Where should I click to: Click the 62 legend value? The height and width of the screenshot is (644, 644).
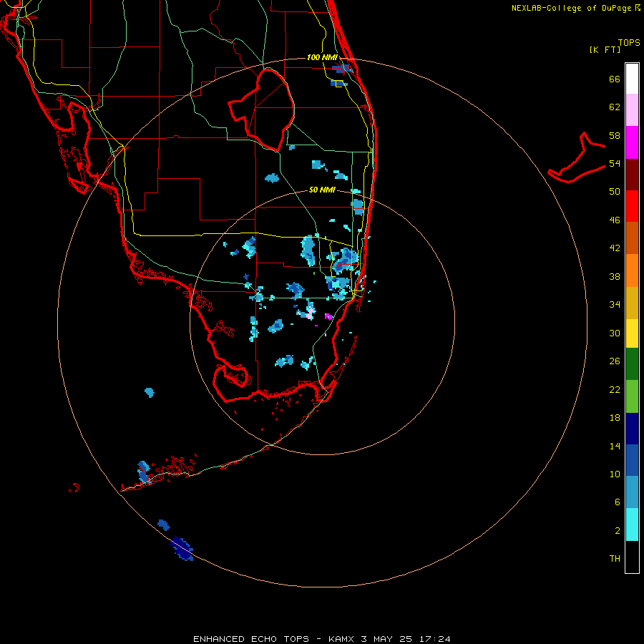(x=615, y=107)
